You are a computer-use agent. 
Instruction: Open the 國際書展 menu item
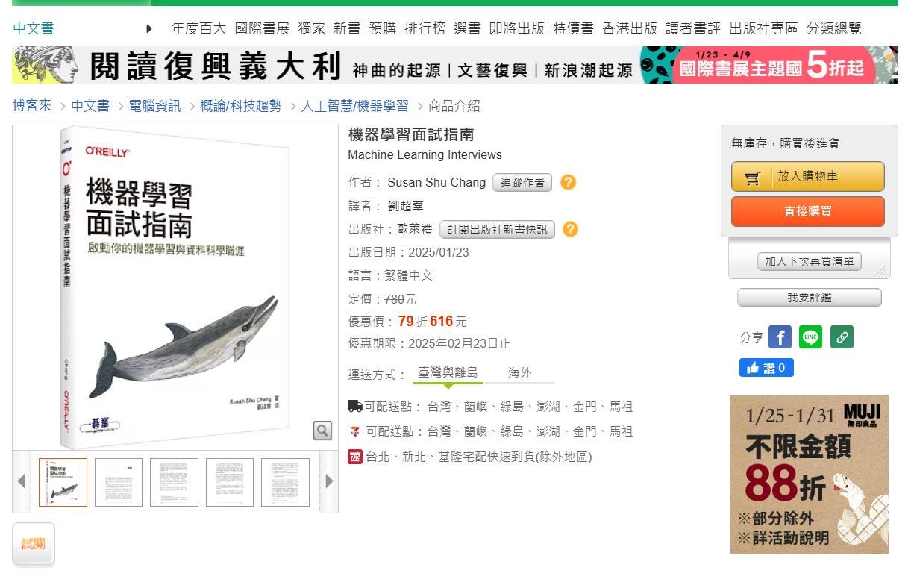click(x=262, y=28)
